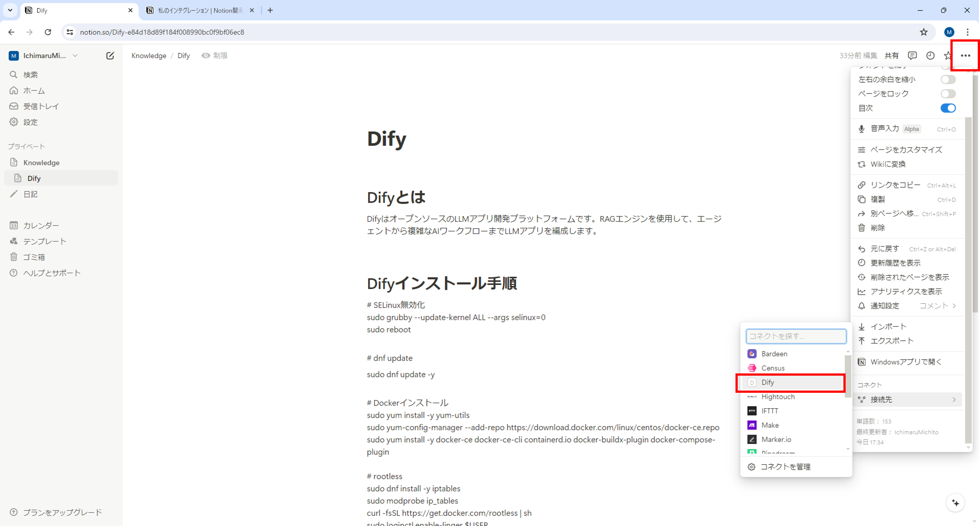Open Notion AI sparkle button
980x526 pixels.
pyautogui.click(x=955, y=503)
